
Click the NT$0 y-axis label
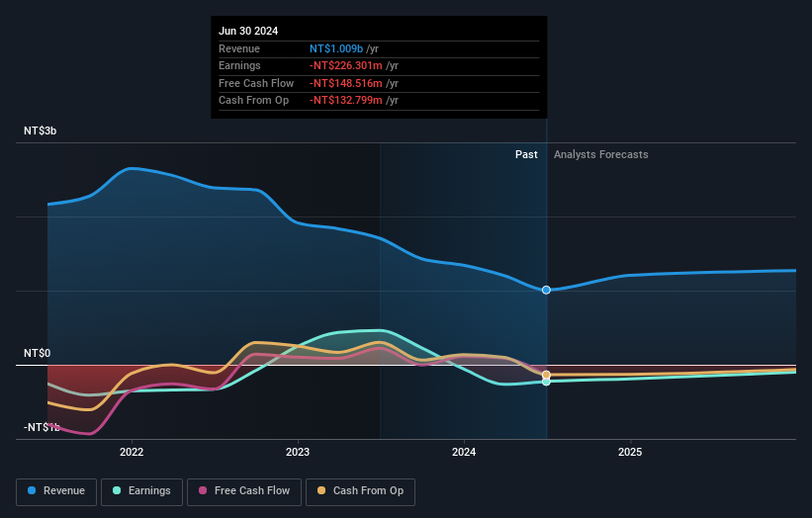pos(37,353)
